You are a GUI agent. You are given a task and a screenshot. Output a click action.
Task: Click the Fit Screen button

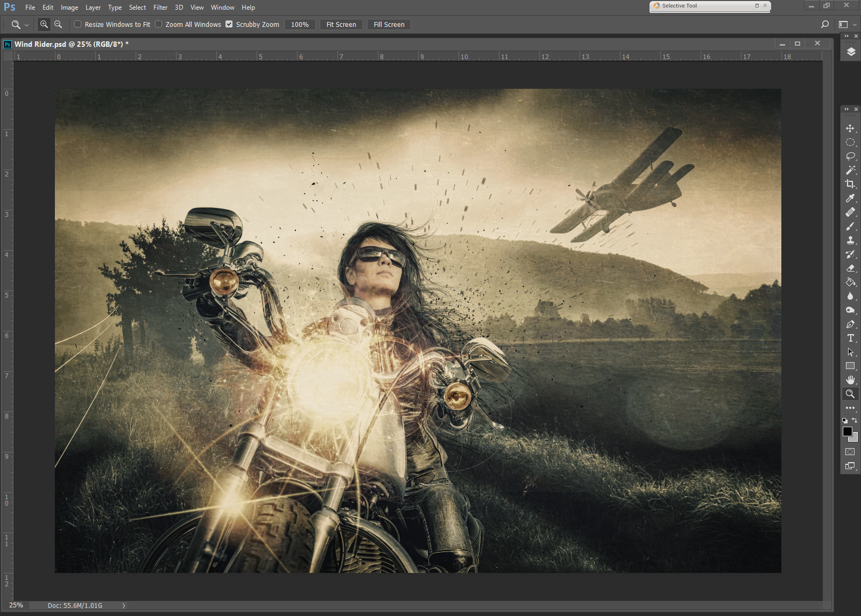[x=341, y=25]
